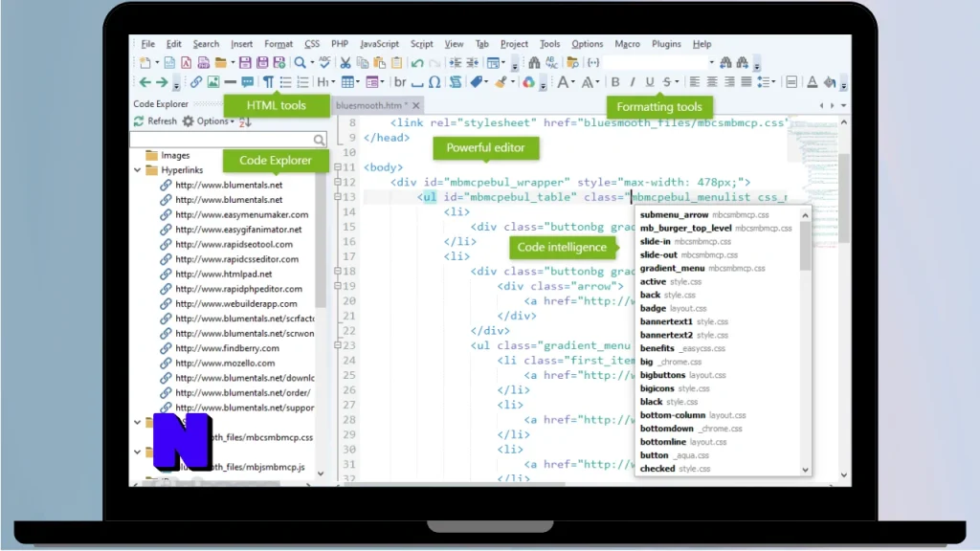Open the File menu
The height and width of the screenshot is (551, 980).
[147, 44]
